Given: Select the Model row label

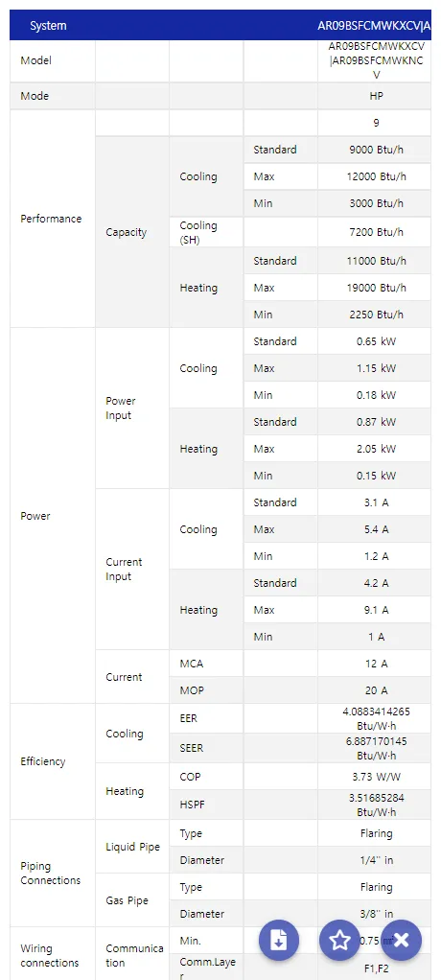Looking at the screenshot, I should click(x=35, y=60).
